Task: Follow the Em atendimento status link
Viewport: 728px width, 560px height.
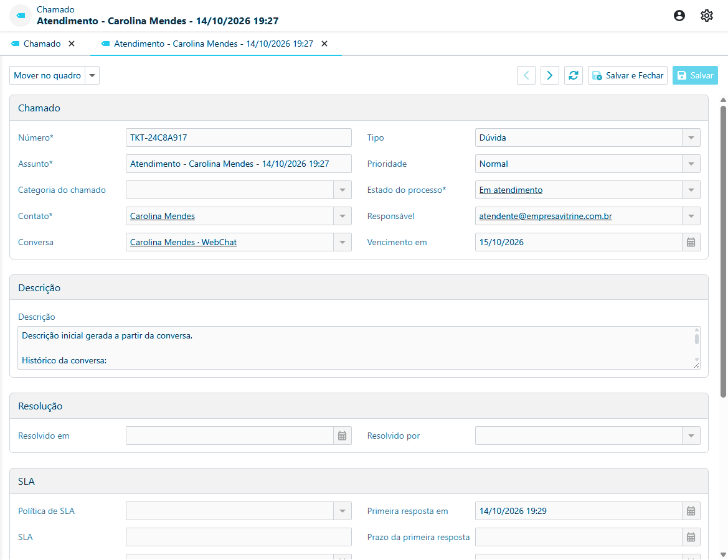Action: click(x=511, y=190)
